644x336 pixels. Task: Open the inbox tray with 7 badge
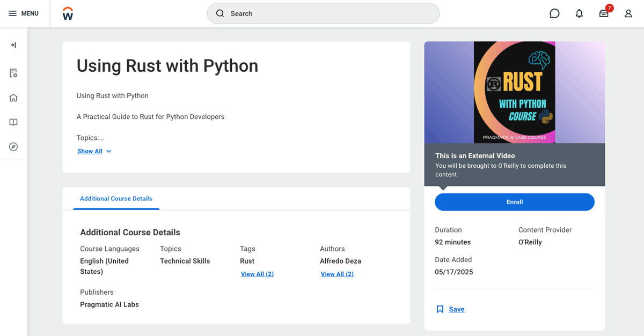pos(604,13)
